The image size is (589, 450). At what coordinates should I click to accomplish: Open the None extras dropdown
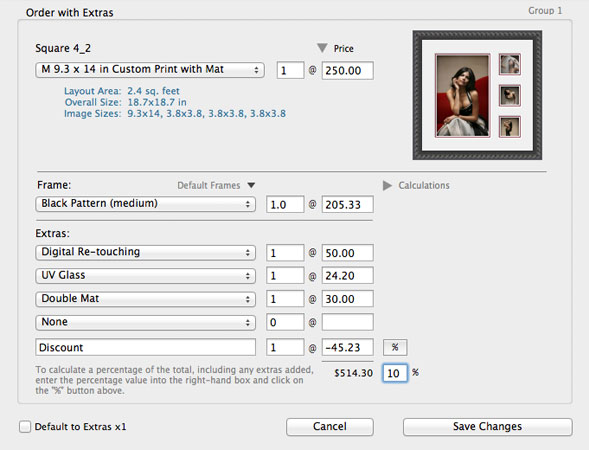pos(145,322)
